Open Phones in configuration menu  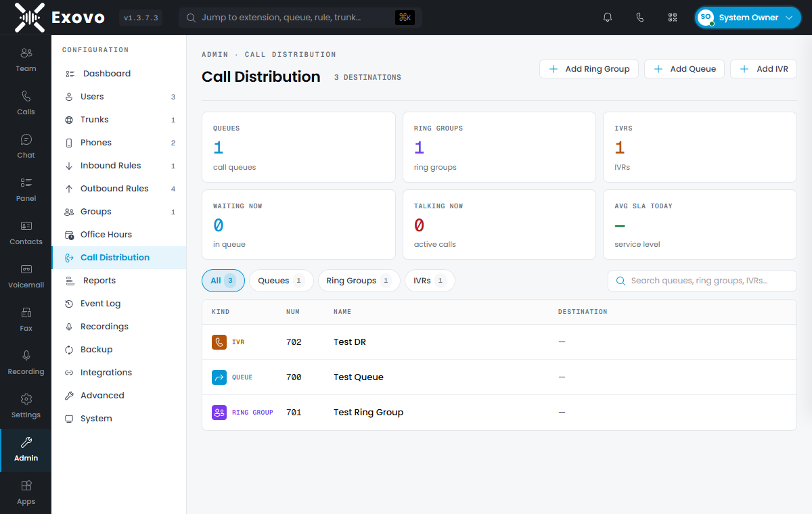click(118, 143)
